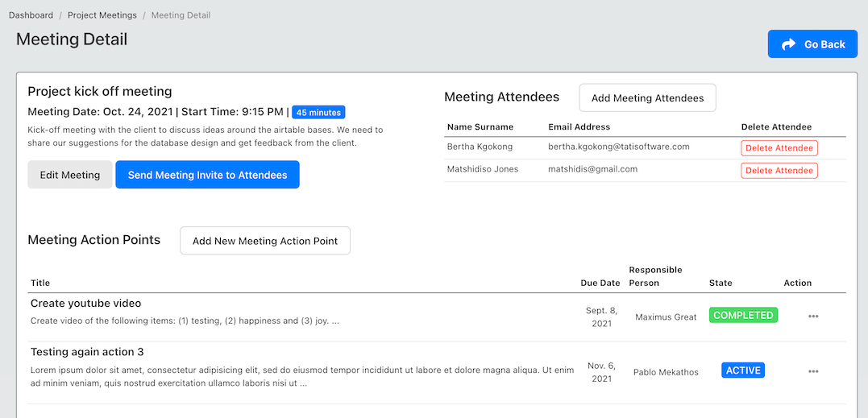This screenshot has width=868, height=418.
Task: Open the Create youtube video action title
Action: 85,304
